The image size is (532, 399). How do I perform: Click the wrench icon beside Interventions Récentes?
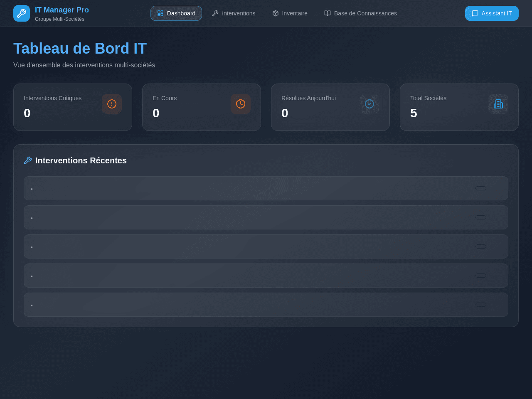click(28, 160)
